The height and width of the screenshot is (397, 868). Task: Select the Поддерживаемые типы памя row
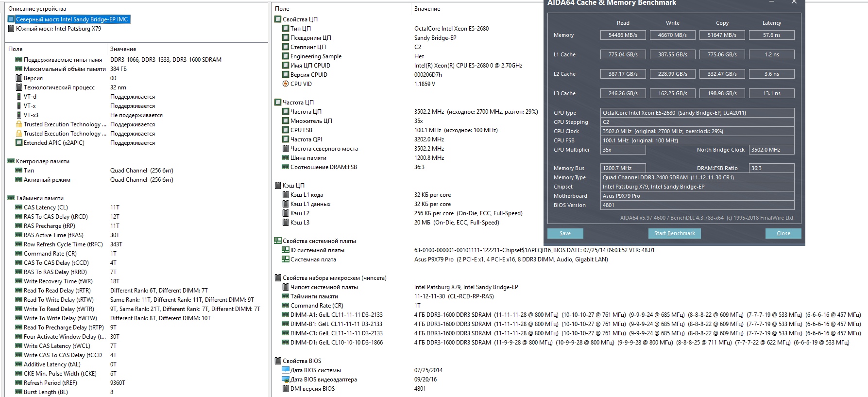pyautogui.click(x=137, y=60)
